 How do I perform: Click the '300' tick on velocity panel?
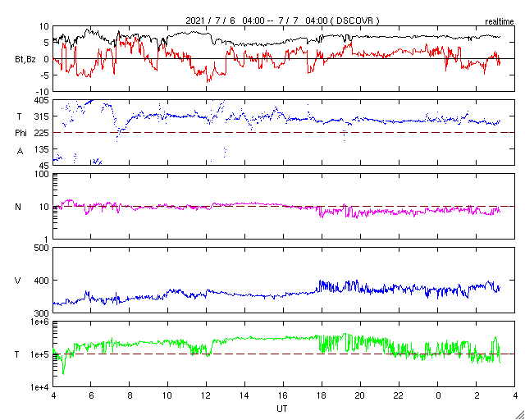(x=42, y=313)
